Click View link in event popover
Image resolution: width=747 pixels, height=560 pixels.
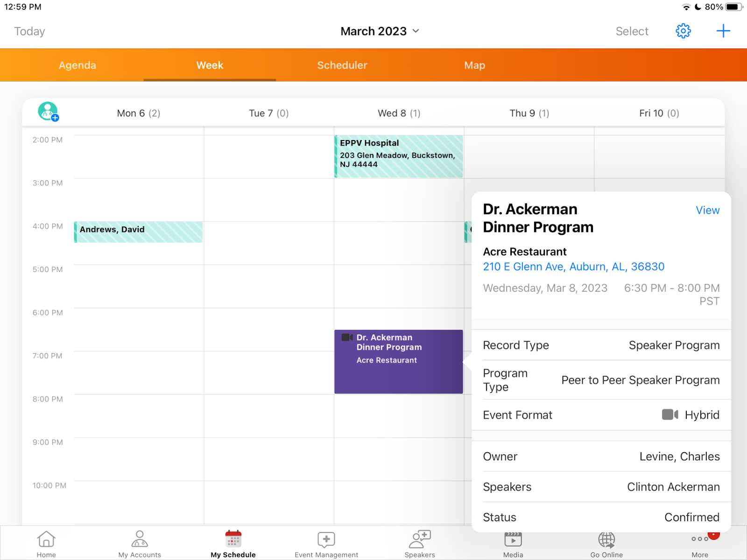[x=707, y=210]
